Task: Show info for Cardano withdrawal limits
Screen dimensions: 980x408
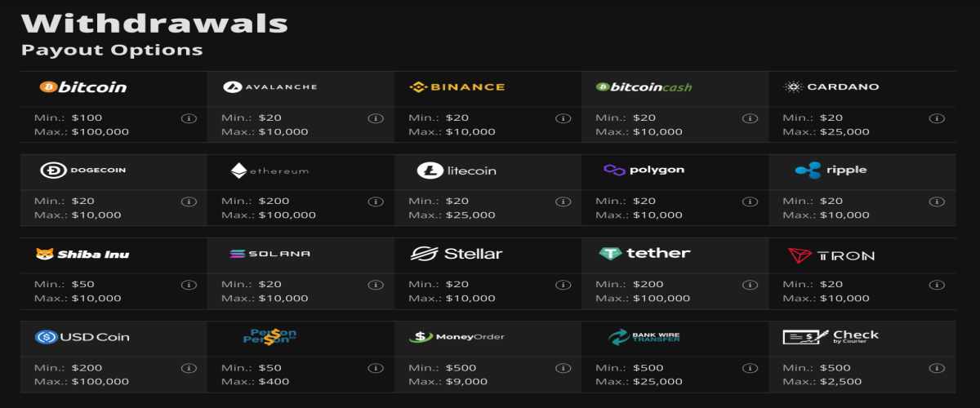Action: coord(937,118)
